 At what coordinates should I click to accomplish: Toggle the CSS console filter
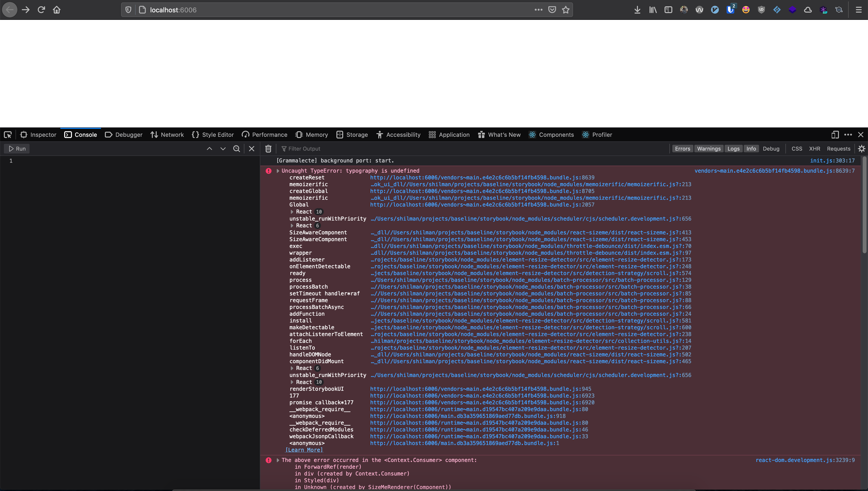797,149
